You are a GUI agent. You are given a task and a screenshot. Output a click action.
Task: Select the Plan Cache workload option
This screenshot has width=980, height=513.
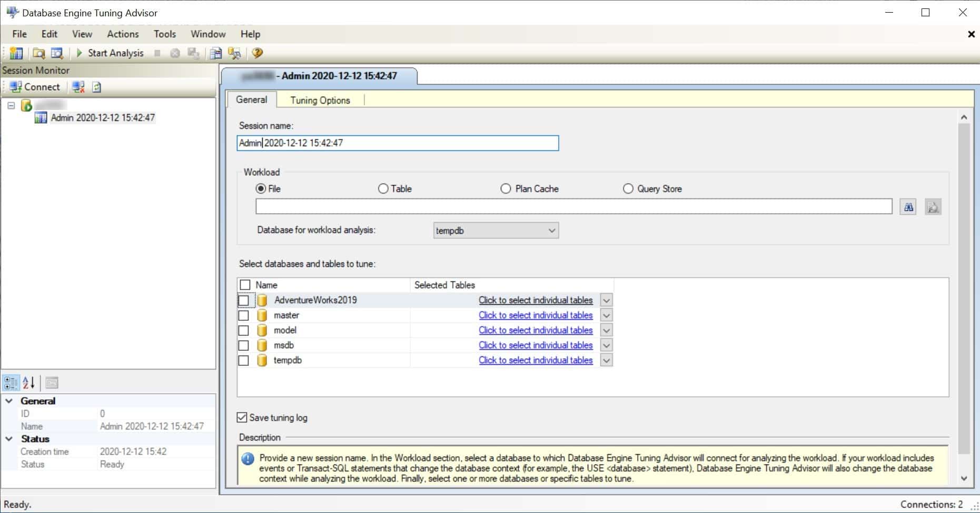pyautogui.click(x=506, y=188)
